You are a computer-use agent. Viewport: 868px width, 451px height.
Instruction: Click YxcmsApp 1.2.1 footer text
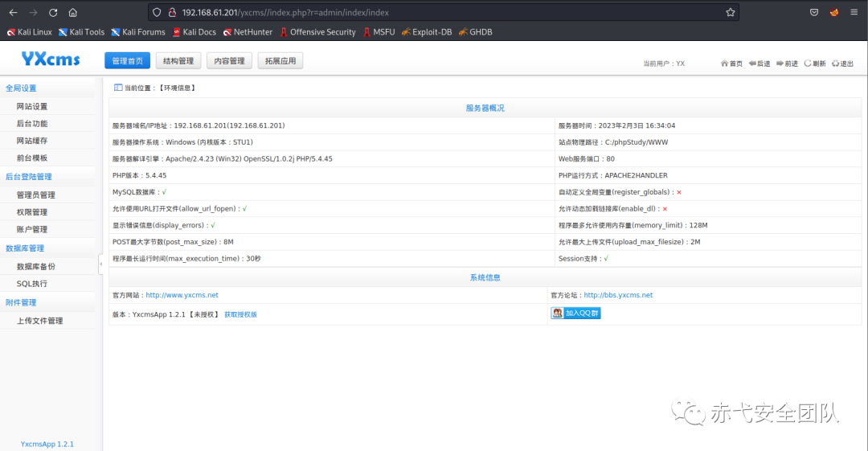click(x=47, y=445)
